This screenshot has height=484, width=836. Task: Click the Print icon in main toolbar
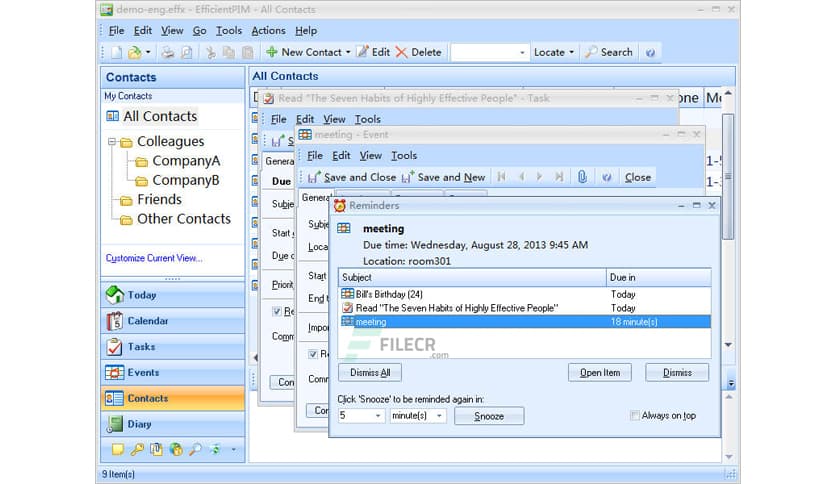167,52
